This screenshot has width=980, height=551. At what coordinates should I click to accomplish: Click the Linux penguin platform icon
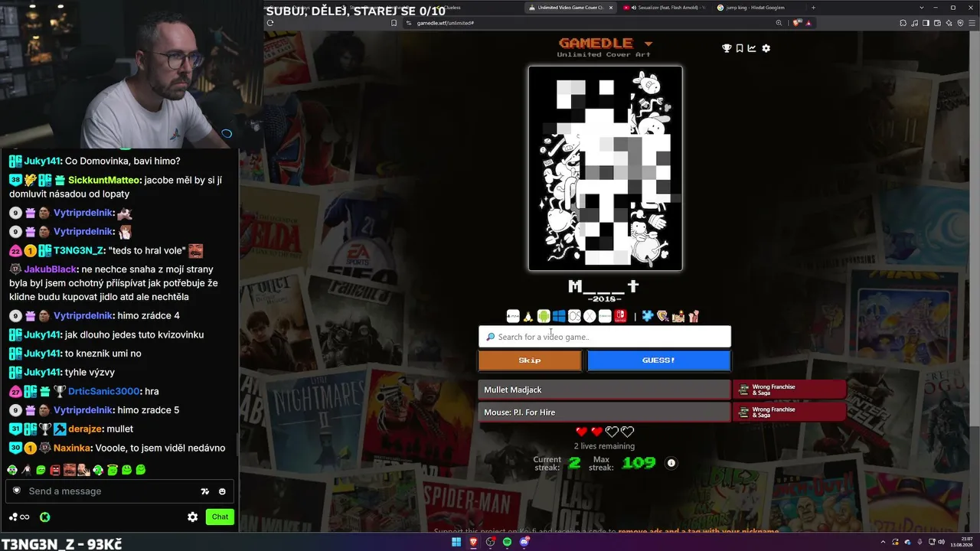click(x=528, y=316)
